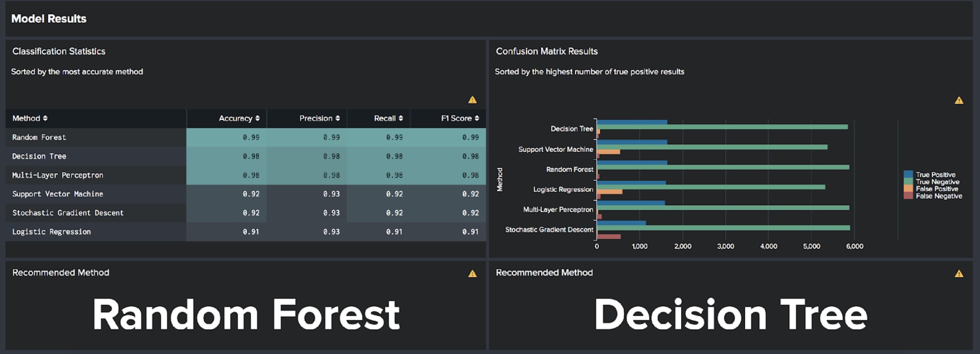The height and width of the screenshot is (354, 980).
Task: Click Support Vector Machine true negative bar
Action: [712, 147]
